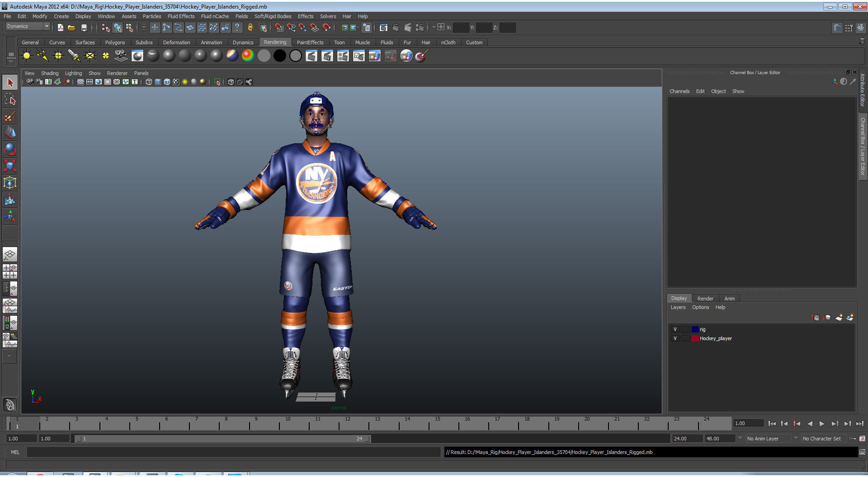Open the Fluid Effects menu
The image size is (868, 477).
[x=181, y=16]
